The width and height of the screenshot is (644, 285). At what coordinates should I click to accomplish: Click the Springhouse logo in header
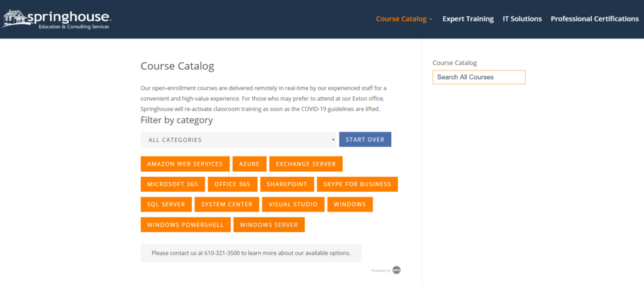(x=56, y=20)
